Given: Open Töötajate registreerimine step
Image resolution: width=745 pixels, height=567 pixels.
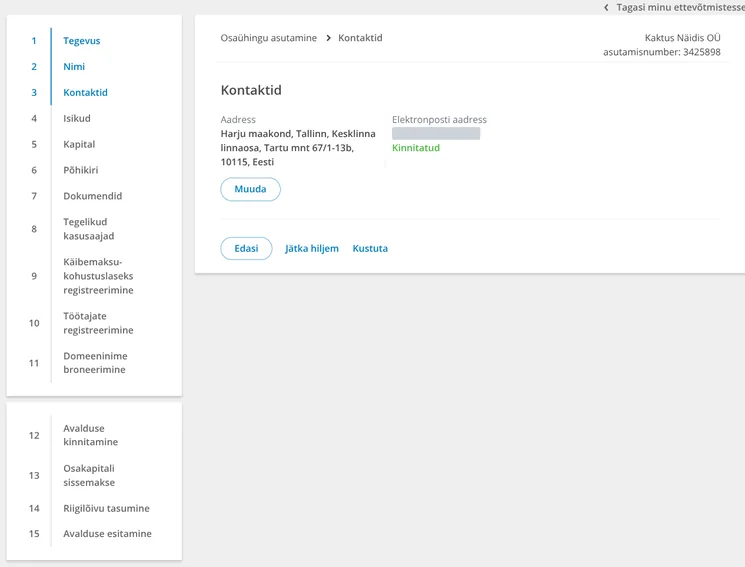Looking at the screenshot, I should click(x=98, y=323).
